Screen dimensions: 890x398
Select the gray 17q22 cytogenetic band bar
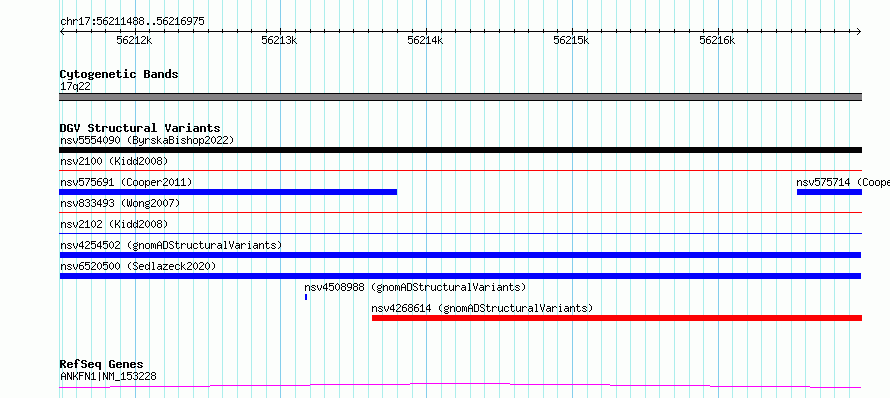pyautogui.click(x=460, y=97)
